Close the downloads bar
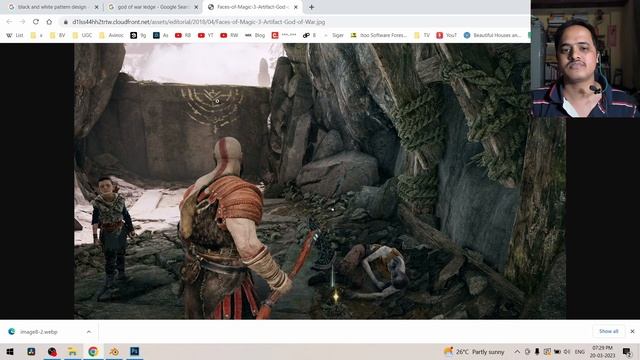640x360 pixels. [x=632, y=331]
